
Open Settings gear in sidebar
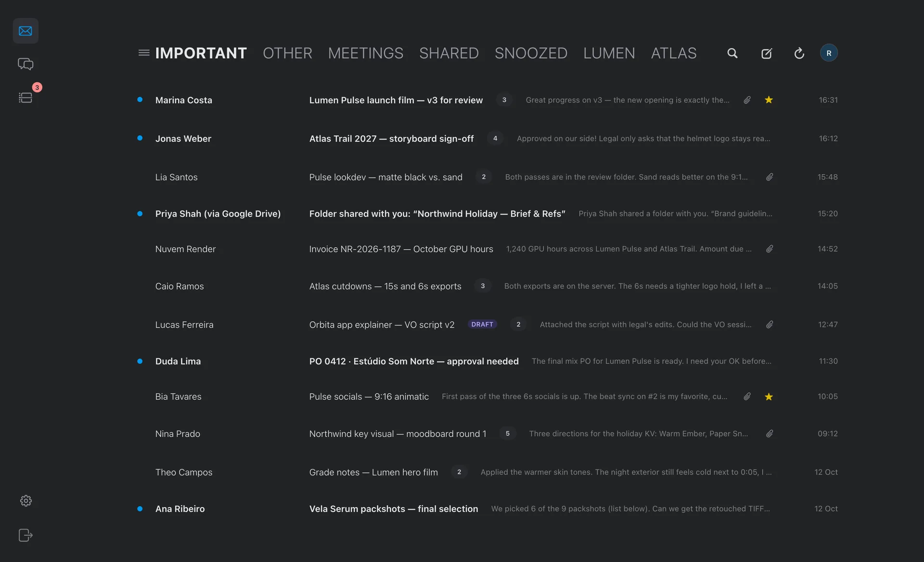(26, 501)
